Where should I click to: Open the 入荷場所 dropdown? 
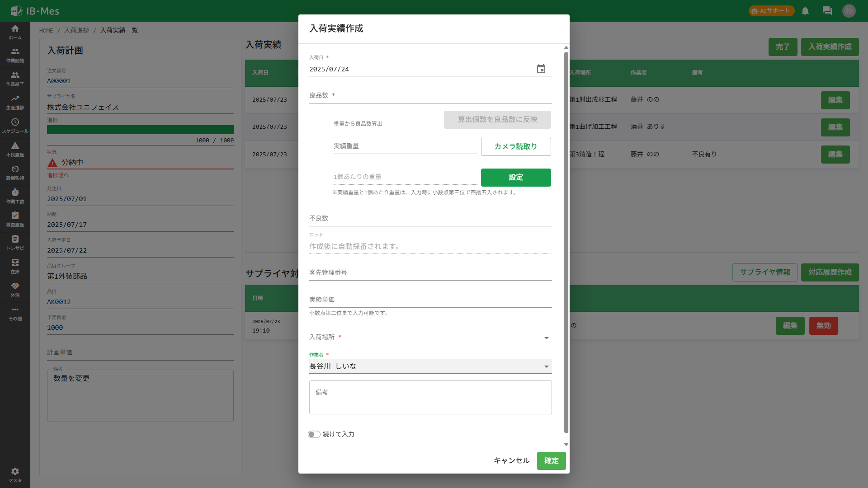(x=546, y=338)
